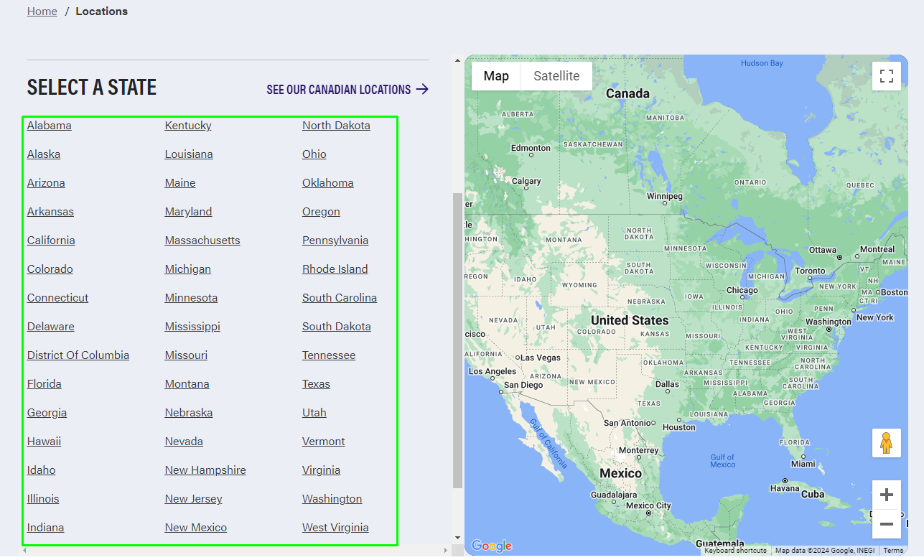Screen dimensions: 924x560
Task: Select Alabama from state list
Action: (50, 126)
